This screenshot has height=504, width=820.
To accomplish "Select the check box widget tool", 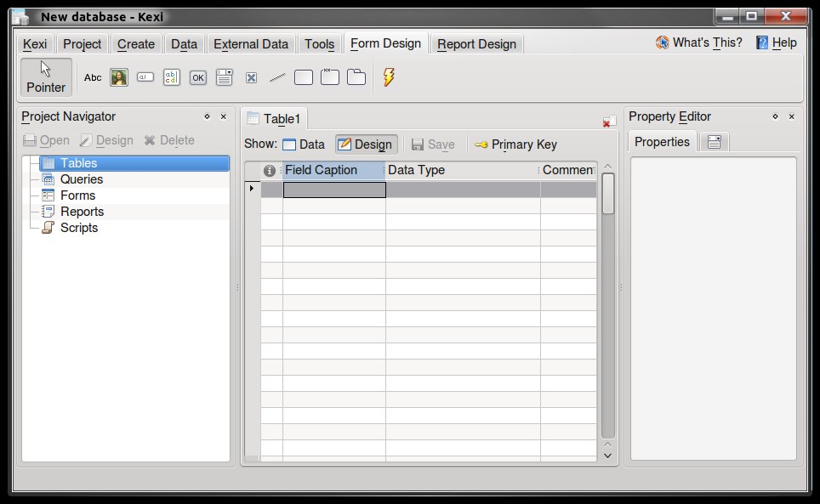I will pyautogui.click(x=251, y=77).
